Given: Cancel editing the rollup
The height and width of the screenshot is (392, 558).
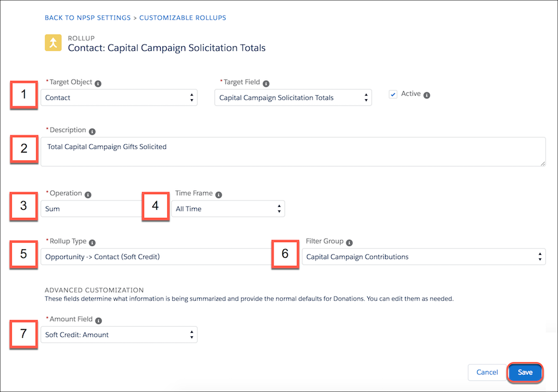Looking at the screenshot, I should pos(487,372).
